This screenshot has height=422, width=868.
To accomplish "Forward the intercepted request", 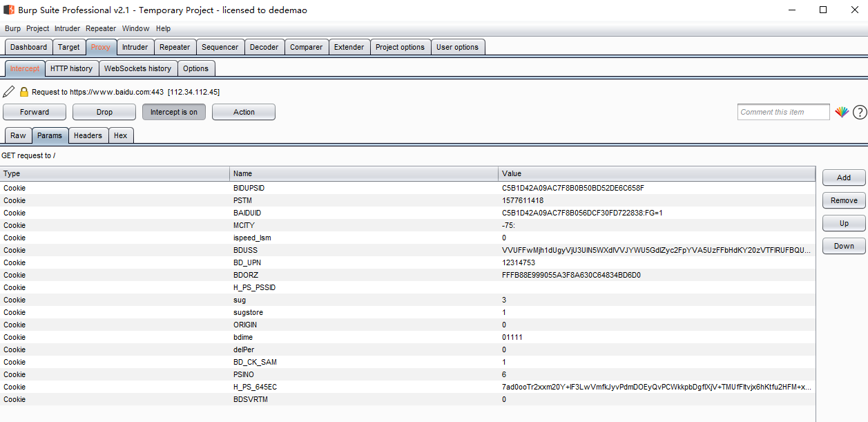I will pos(35,112).
